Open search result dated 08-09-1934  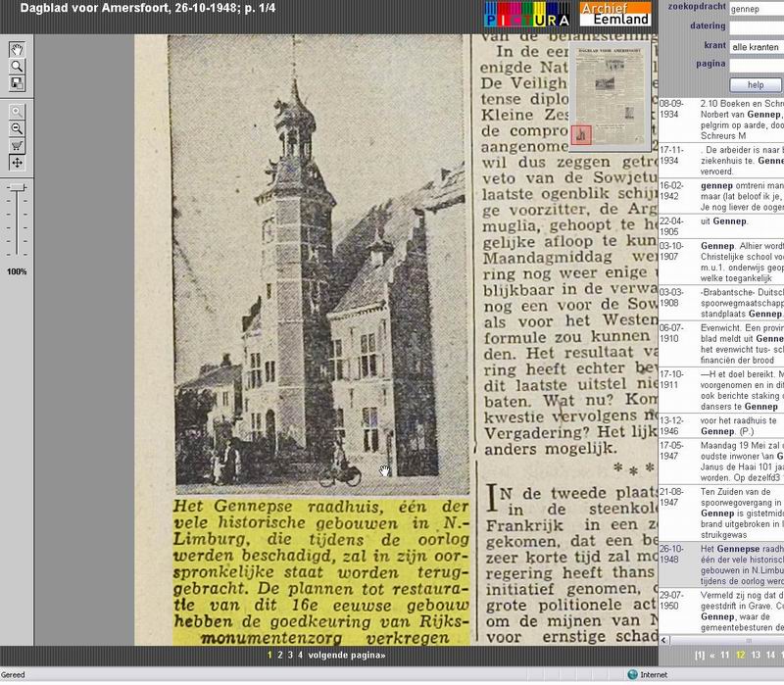click(721, 120)
